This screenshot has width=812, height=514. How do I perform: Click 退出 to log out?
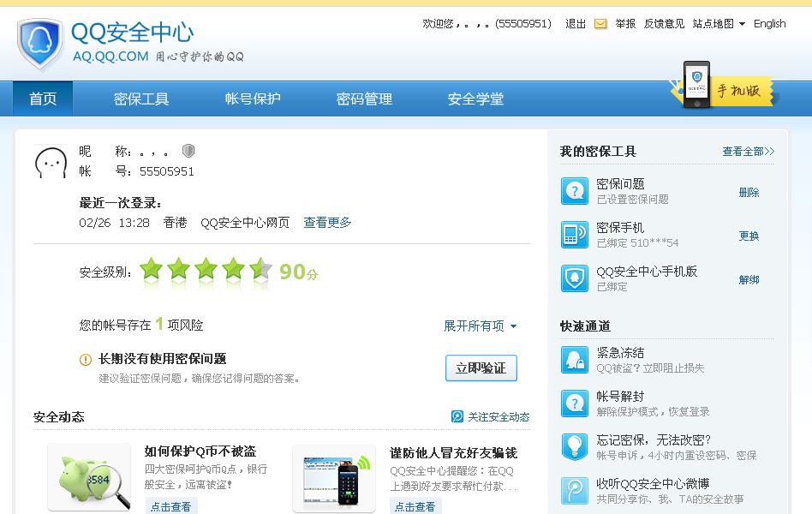point(576,24)
